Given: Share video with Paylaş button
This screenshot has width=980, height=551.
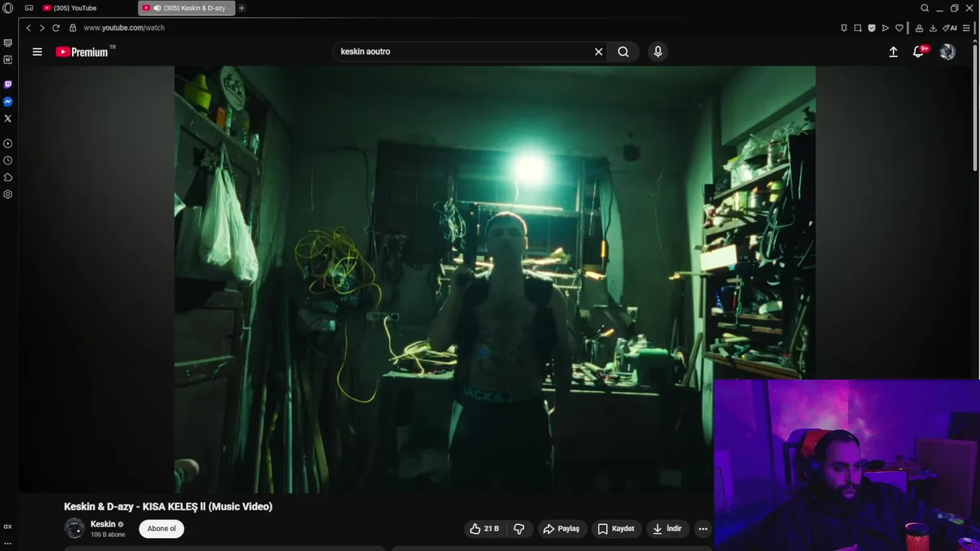Looking at the screenshot, I should [561, 529].
